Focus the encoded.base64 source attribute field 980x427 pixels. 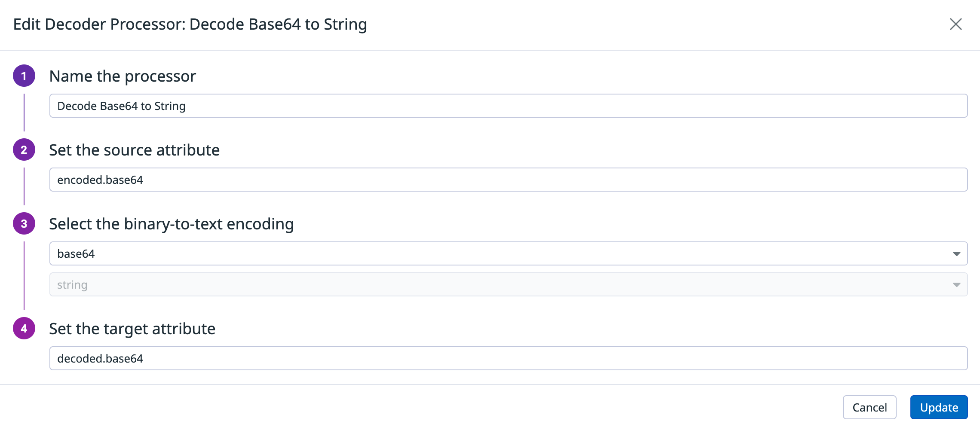(508, 180)
